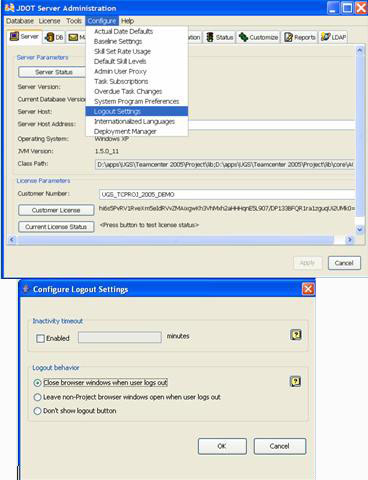Click the Configure Logout Settings title icon
Viewport: 368px width, 480px height.
26,289
